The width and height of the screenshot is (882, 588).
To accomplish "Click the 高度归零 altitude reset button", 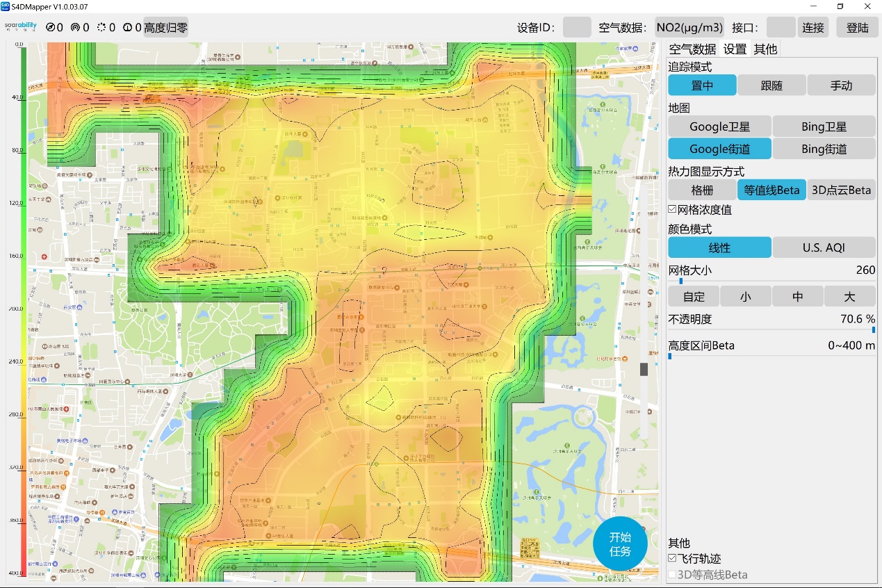I will coord(165,28).
